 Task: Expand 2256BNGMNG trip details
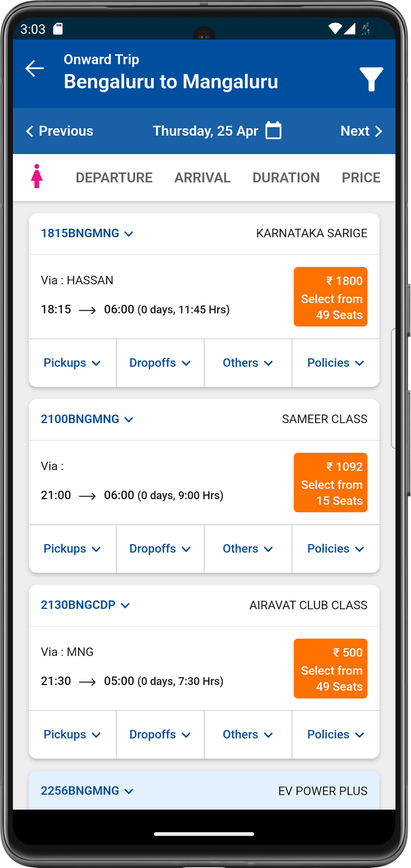87,791
